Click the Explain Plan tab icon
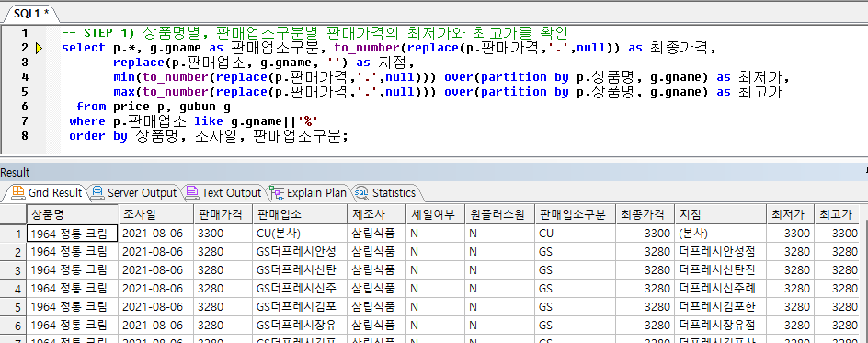The width and height of the screenshot is (868, 343). coord(276,192)
